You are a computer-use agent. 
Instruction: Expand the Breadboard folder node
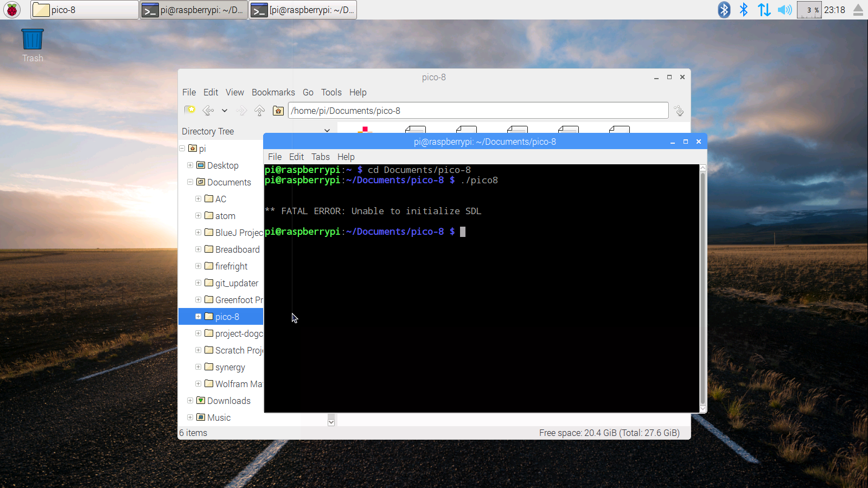198,249
